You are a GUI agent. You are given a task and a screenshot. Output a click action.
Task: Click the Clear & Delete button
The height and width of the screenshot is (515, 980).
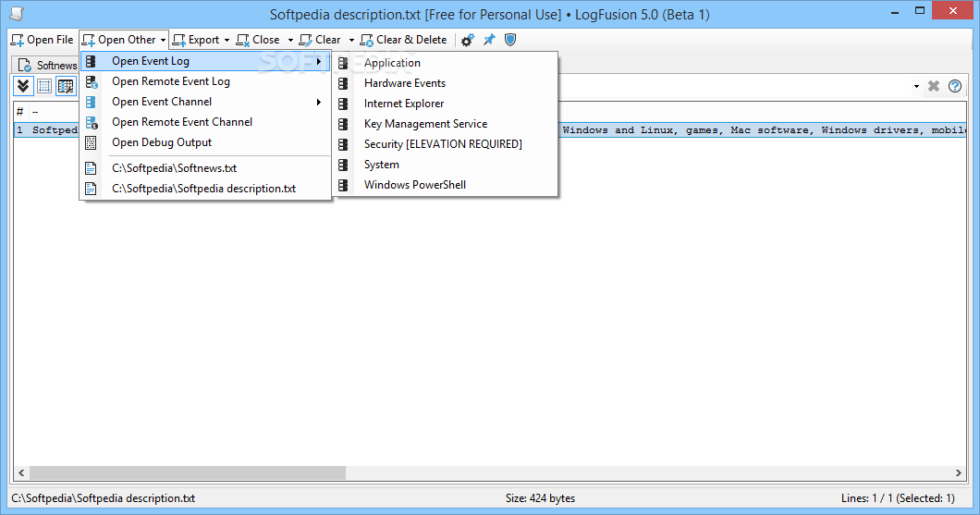(x=404, y=40)
